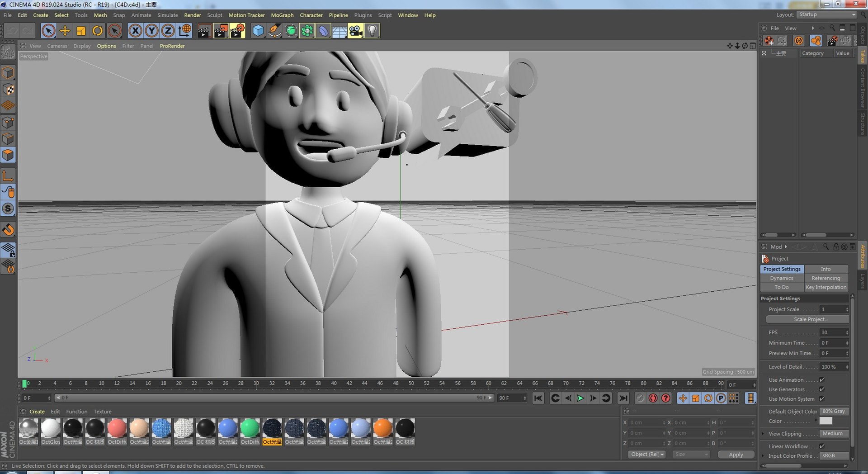Add a Cube primitive object
868x474 pixels.
[x=258, y=31]
